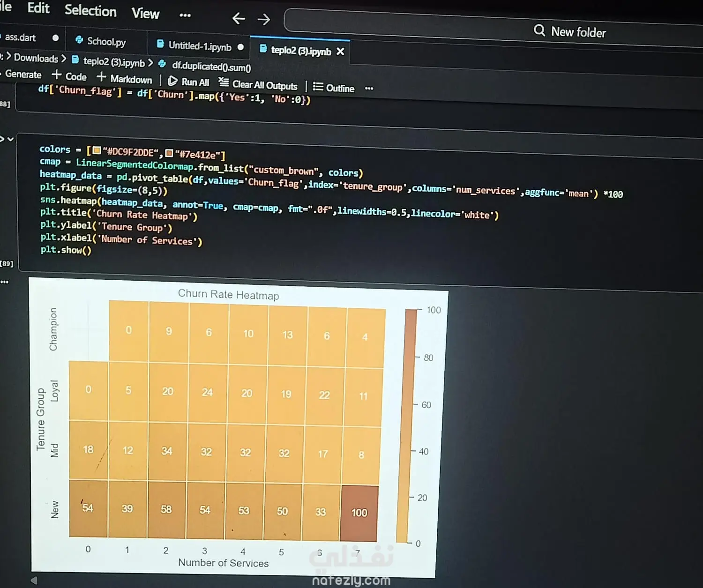
Task: Click the 'Champion' row label
Action: (53, 329)
